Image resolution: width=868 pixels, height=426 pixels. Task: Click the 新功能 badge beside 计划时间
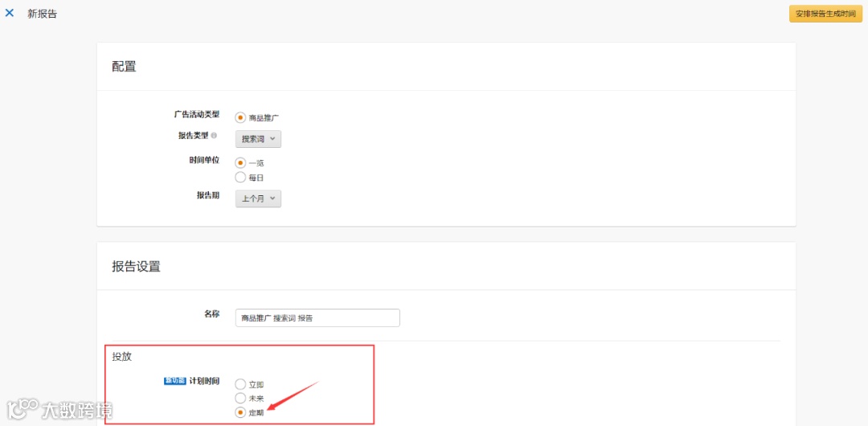point(175,381)
